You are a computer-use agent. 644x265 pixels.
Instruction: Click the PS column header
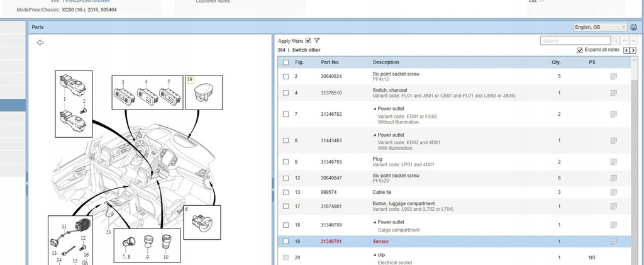(x=591, y=62)
